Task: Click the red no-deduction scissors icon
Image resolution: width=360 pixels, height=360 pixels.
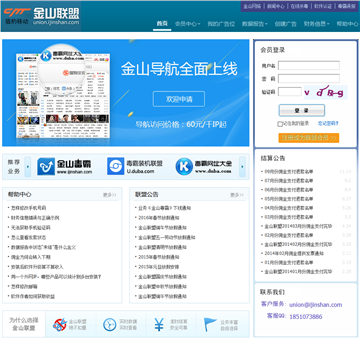Action: click(x=60, y=325)
